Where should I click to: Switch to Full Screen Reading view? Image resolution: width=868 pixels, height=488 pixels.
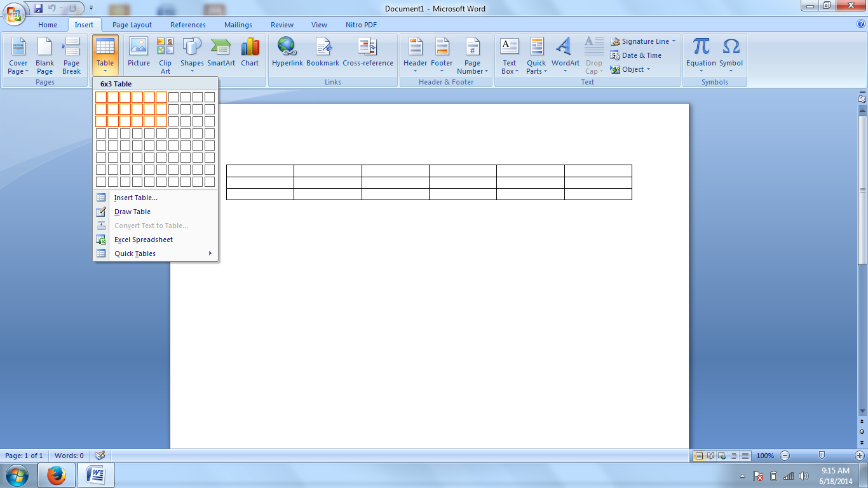pos(710,456)
